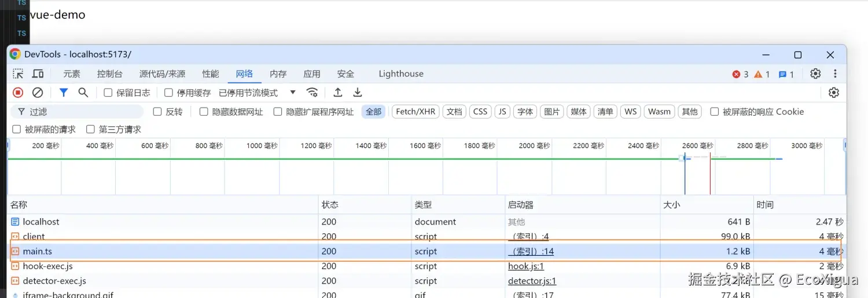
Task: Filter by 字体 type
Action: coord(525,112)
